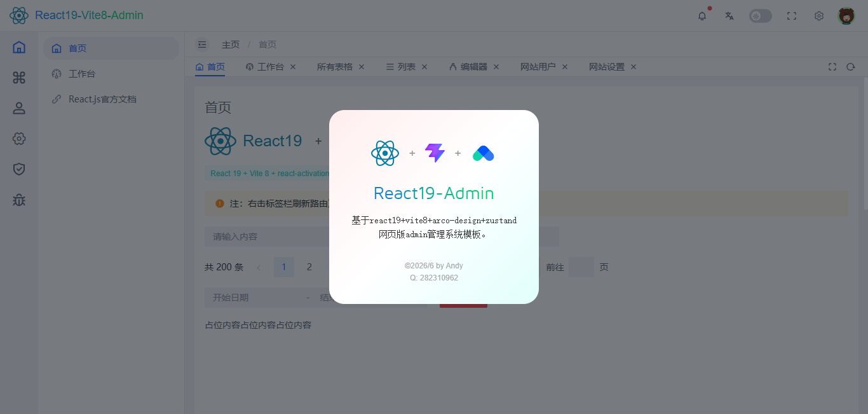Open header settings gear
The width and height of the screenshot is (868, 414).
819,16
